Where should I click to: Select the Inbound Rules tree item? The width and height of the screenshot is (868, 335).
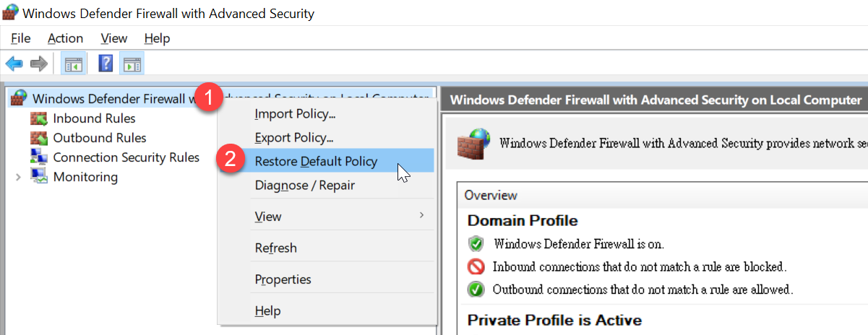coord(94,118)
